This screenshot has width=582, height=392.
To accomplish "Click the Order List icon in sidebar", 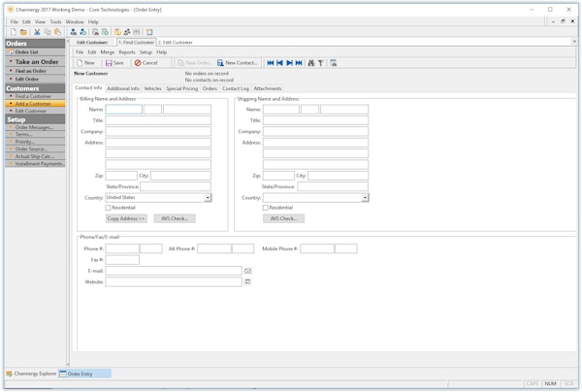I will (11, 52).
